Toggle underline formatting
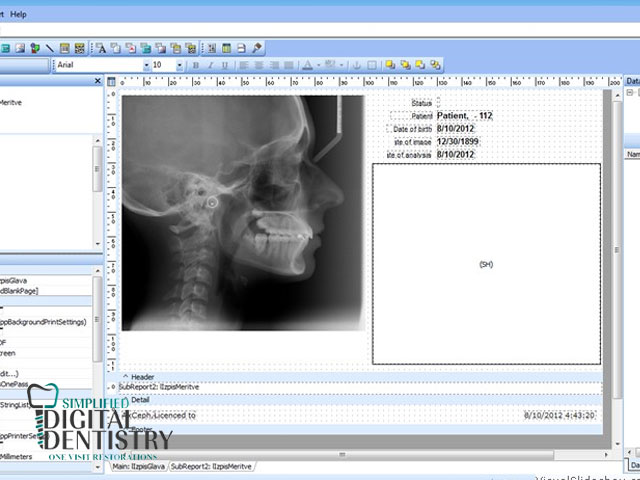This screenshot has height=480, width=640. pyautogui.click(x=224, y=65)
